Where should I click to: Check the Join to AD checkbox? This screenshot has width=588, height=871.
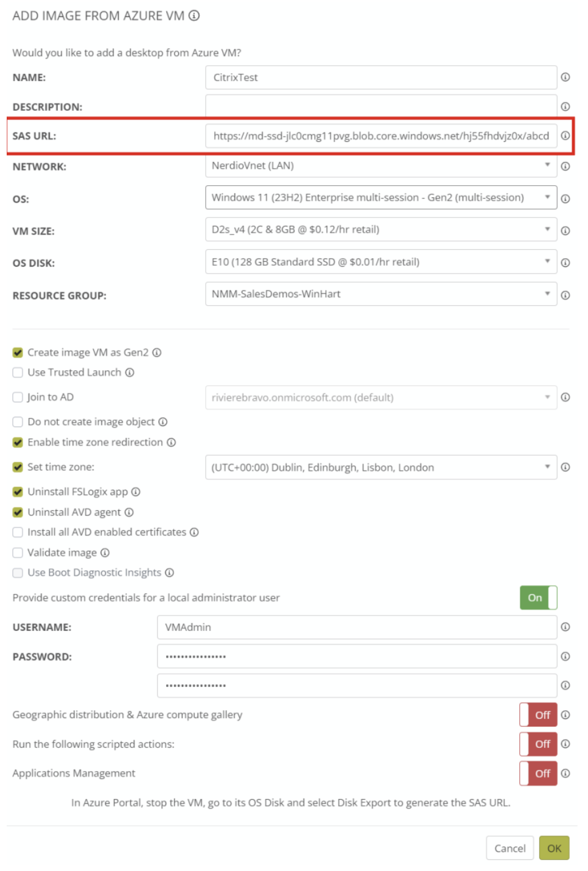pos(18,397)
